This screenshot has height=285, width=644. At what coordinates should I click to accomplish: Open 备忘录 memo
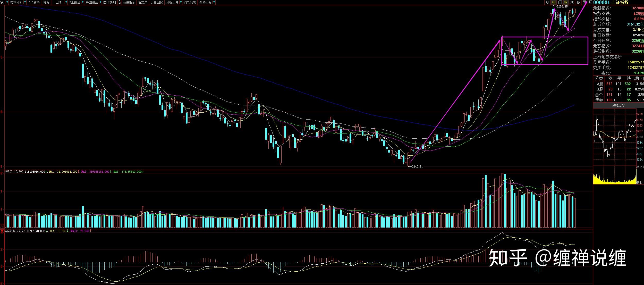[143, 2]
